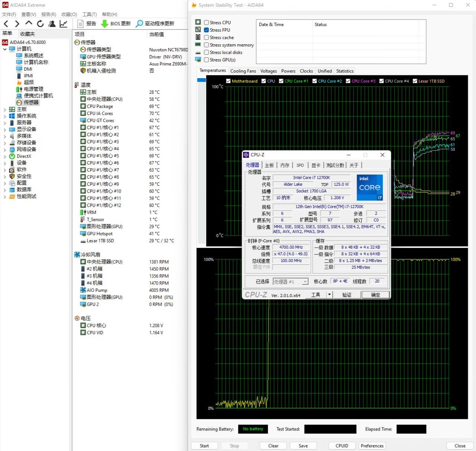Click the 安全性 shield icon
The width and height of the screenshot is (476, 451).
click(12, 176)
